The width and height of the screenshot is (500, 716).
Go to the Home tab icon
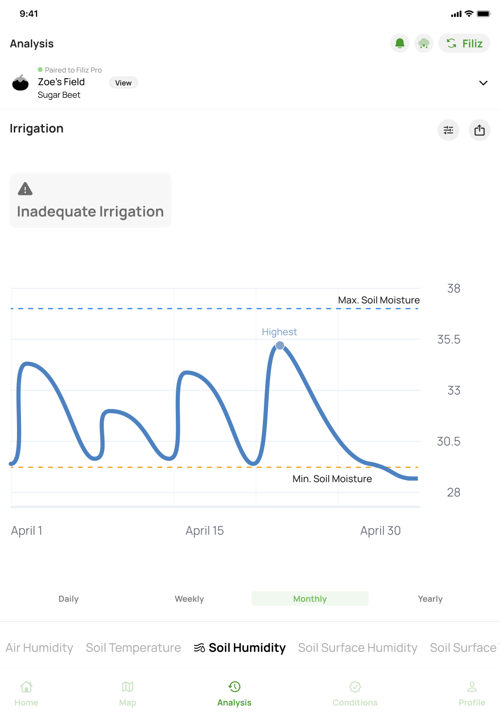tap(26, 686)
